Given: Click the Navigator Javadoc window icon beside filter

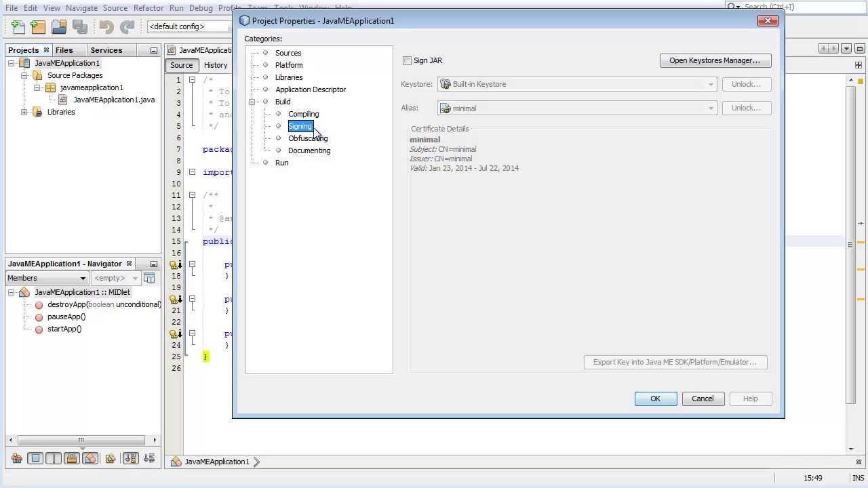Looking at the screenshot, I should click(x=149, y=278).
